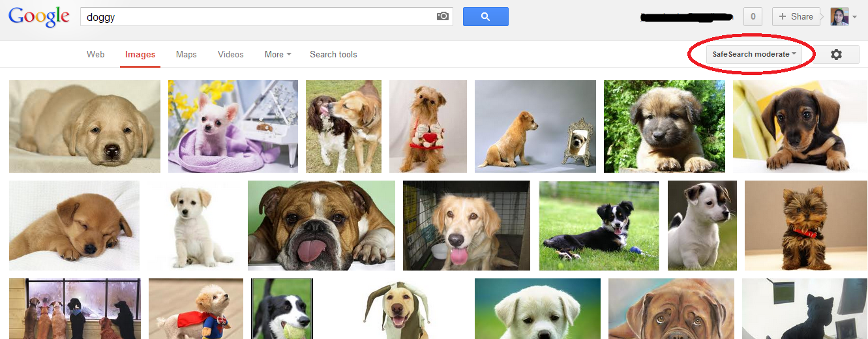
Task: Click the Share button
Action: (x=796, y=17)
